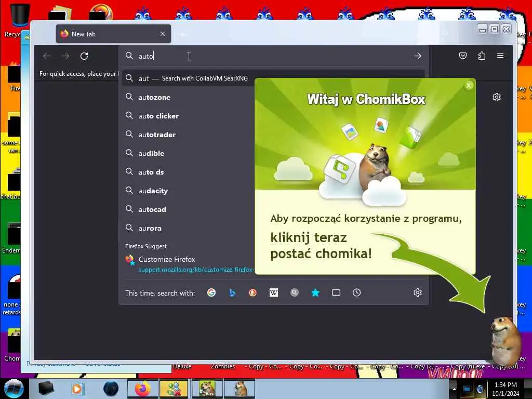Search this time with Google icon

211,292
